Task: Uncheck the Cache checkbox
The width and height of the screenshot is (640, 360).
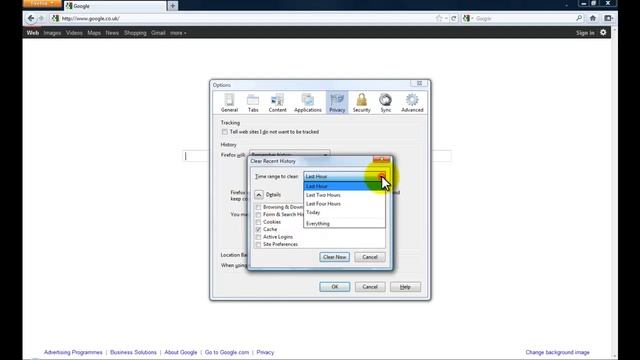Action: tap(258, 229)
